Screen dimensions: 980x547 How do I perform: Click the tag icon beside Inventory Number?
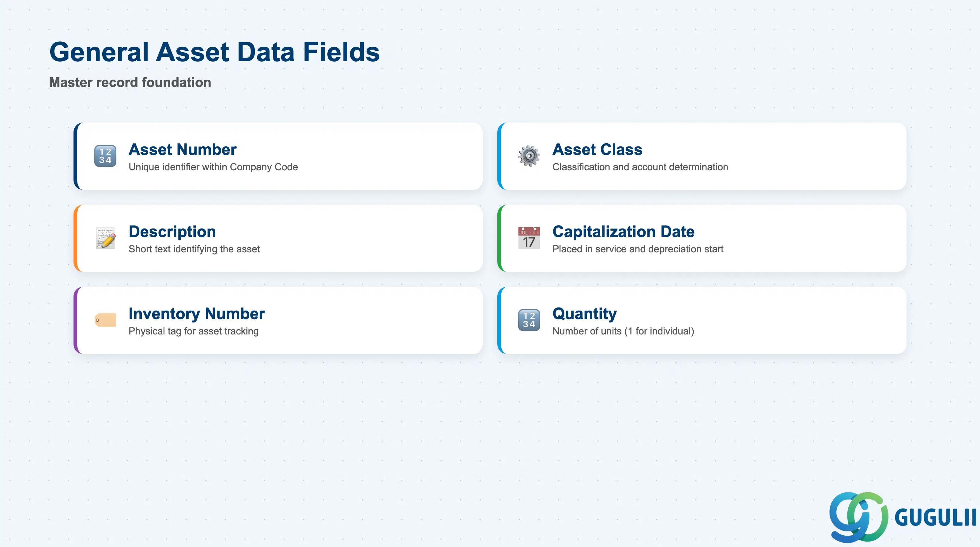pos(105,320)
